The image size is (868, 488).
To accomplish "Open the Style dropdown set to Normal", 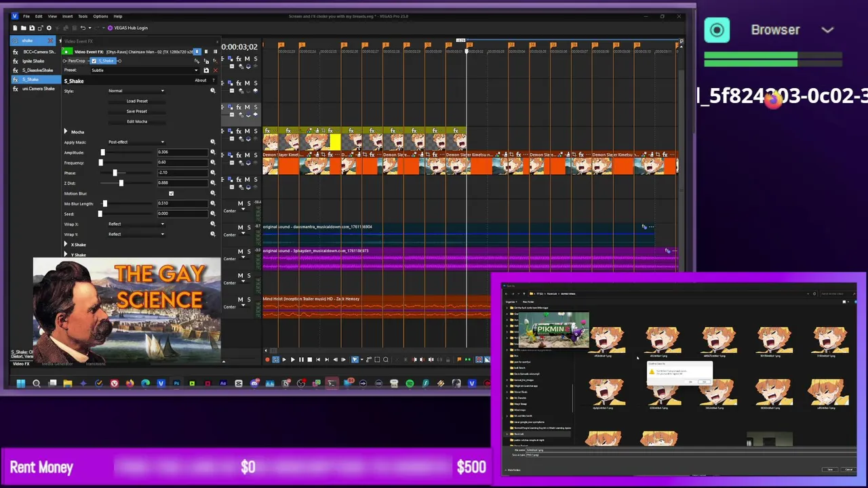I will [136, 91].
